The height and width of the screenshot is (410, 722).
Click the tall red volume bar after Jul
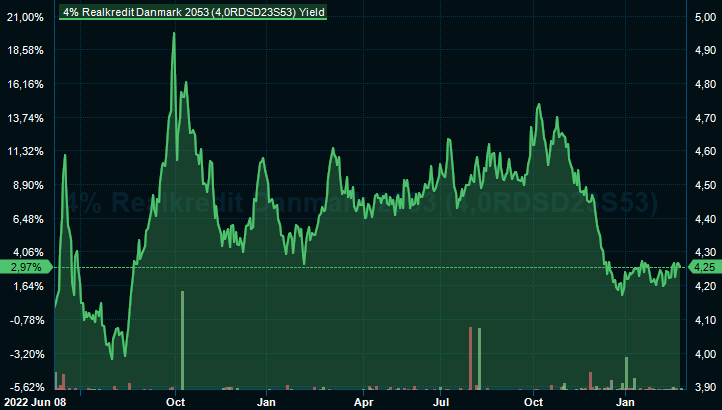469,357
